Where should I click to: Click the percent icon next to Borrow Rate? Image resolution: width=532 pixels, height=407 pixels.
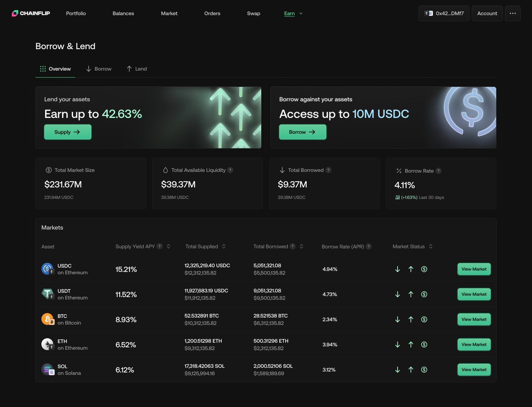pos(398,170)
